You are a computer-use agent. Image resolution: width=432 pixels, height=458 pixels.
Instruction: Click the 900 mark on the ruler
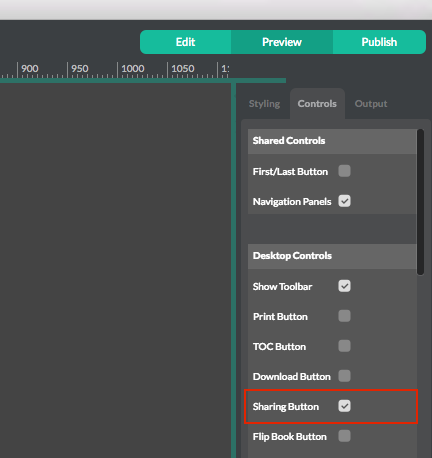30,69
